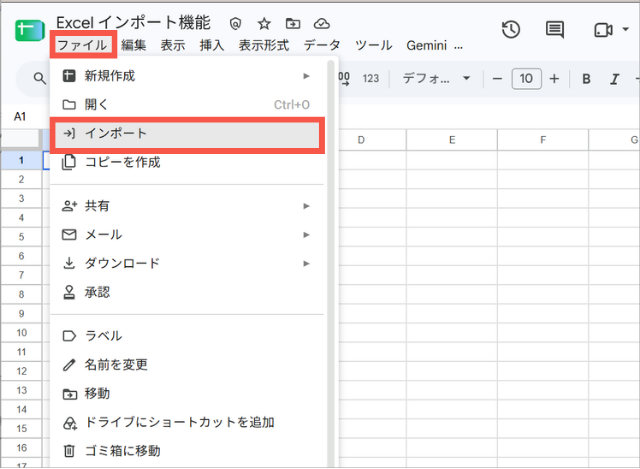
Task: Click the Drive shortcut icon in menu
Action: [70, 423]
